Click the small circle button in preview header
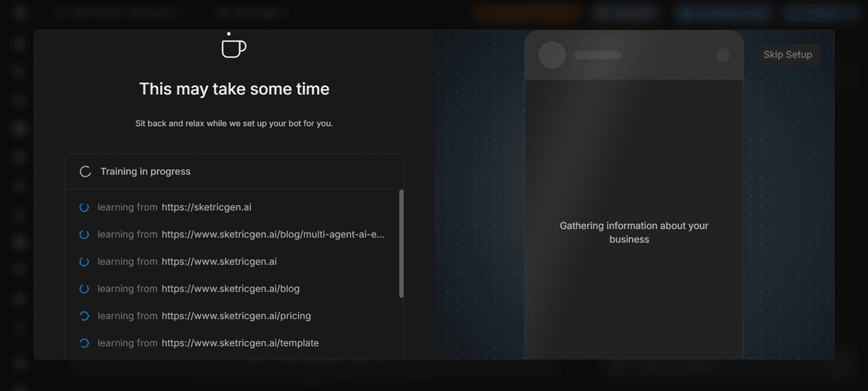 (x=723, y=55)
